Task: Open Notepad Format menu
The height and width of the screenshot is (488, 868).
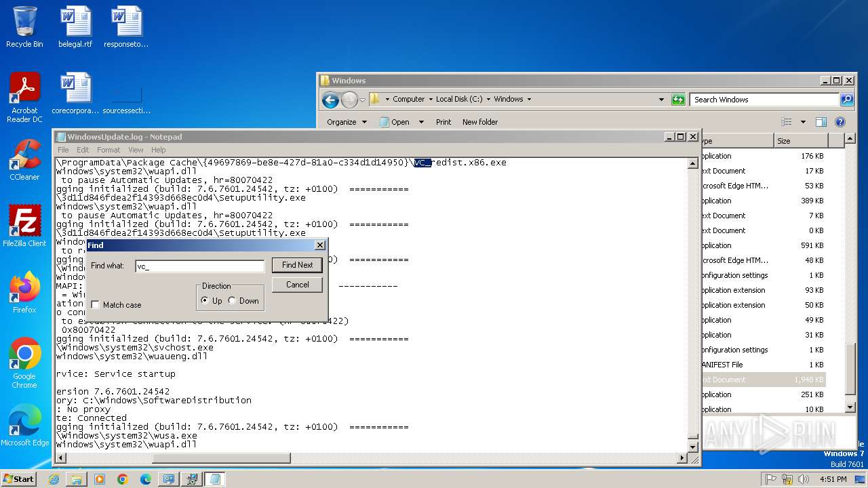Action: [108, 150]
